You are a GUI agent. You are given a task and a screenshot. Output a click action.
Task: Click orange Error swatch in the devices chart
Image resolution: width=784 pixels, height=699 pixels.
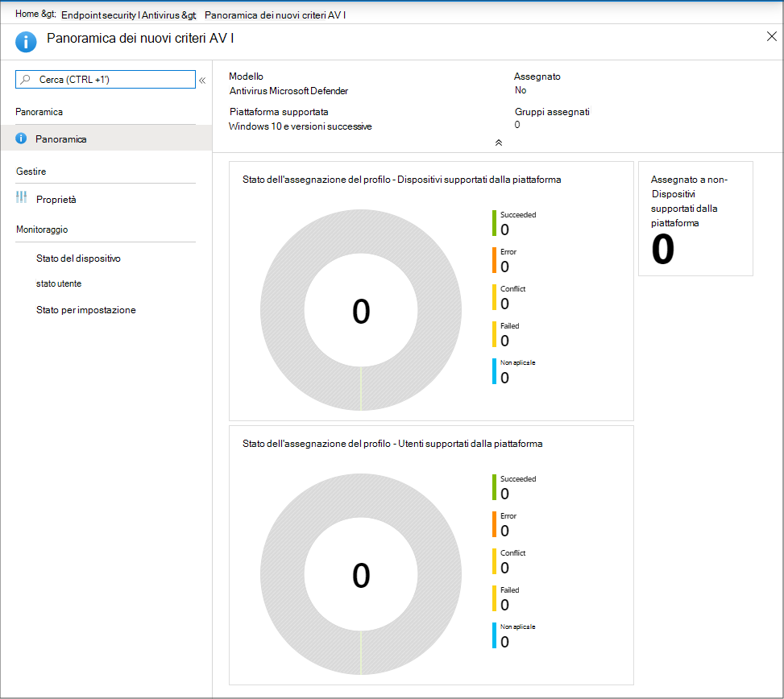494,260
